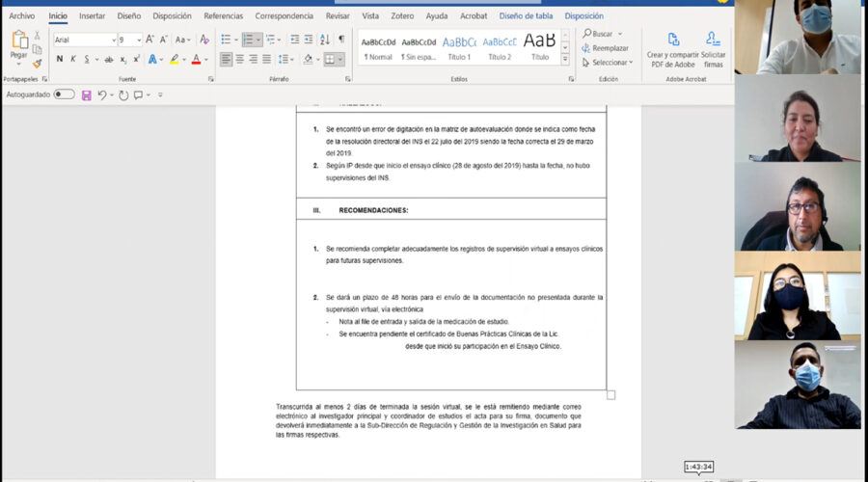Decrease paragraph indent
The image size is (868, 482).
pos(294,40)
